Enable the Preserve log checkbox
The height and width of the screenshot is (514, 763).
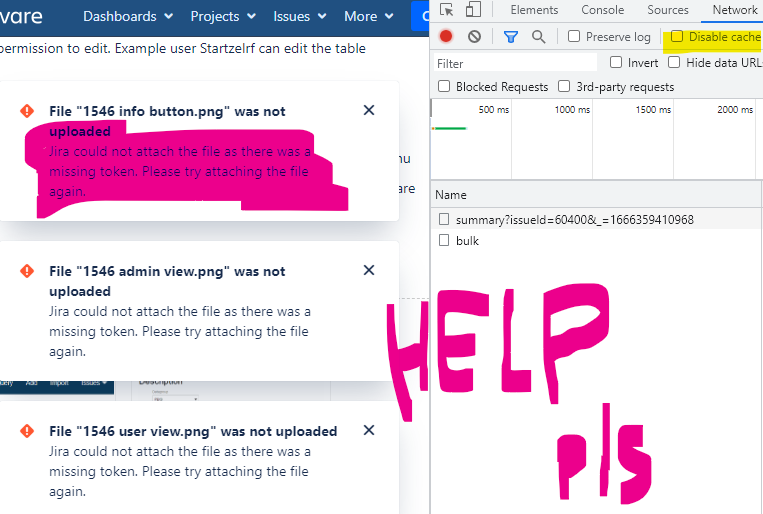point(574,37)
